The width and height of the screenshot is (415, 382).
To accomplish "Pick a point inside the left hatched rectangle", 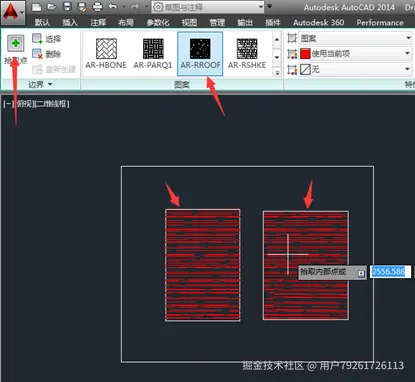I will click(203, 265).
